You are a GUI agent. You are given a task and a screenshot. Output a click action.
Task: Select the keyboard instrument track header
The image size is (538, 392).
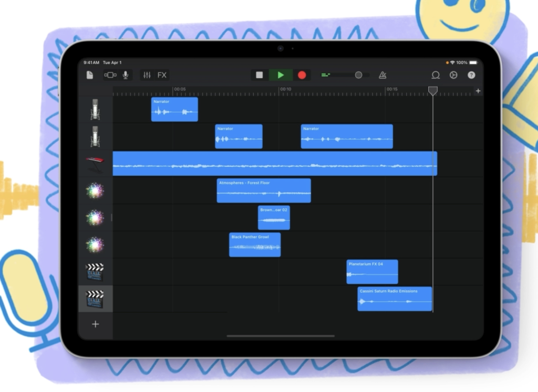point(95,164)
